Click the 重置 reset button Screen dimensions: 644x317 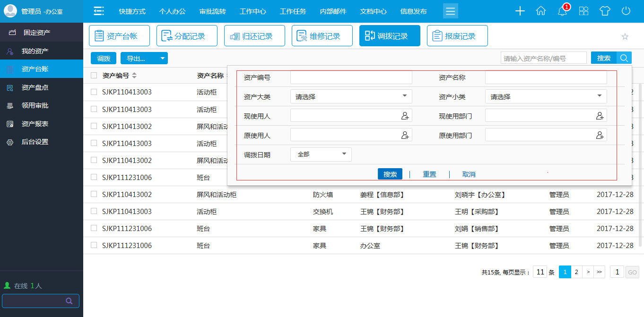click(x=429, y=173)
